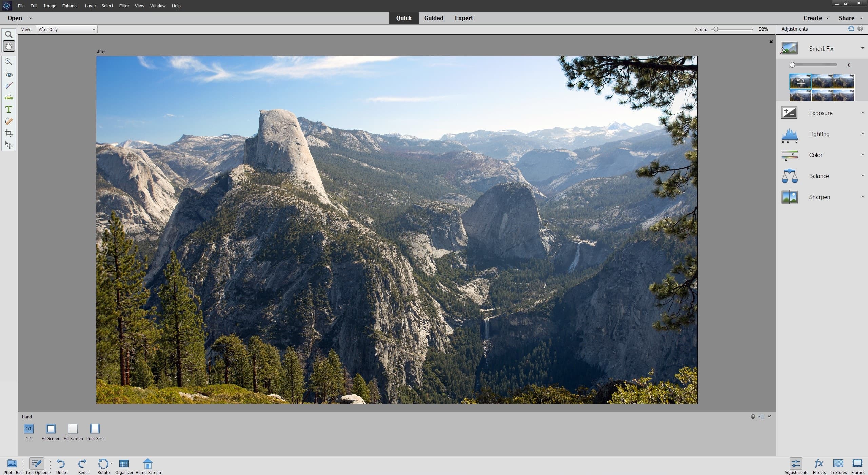Screen dimensions: 868x475
Task: Select the Crop tool
Action: 8,133
